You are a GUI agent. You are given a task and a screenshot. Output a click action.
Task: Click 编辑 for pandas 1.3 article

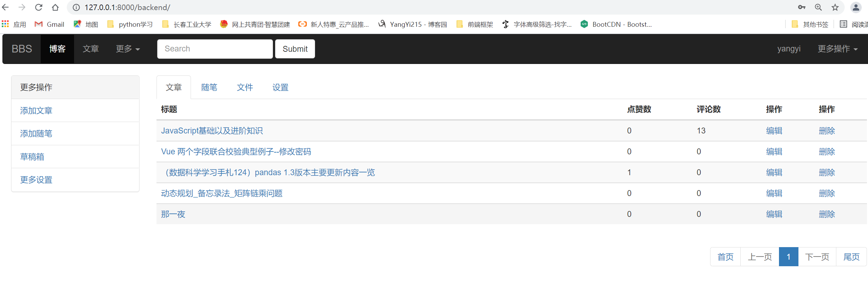(774, 172)
